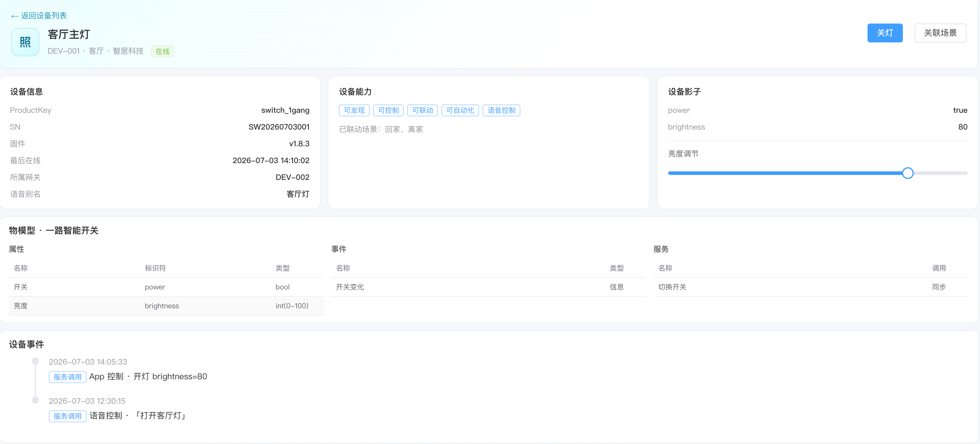The image size is (980, 444).
Task: Click the 照 device avatar icon
Action: pos(25,42)
